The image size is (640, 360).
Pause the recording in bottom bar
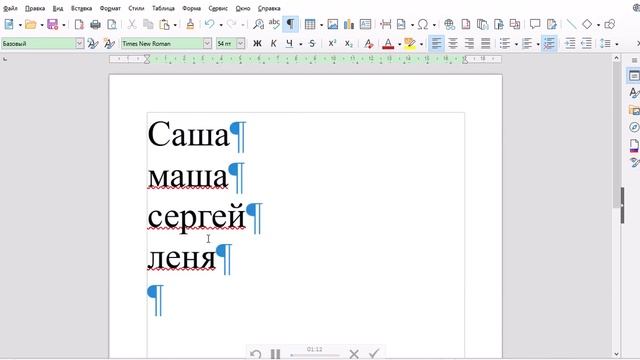pos(276,354)
